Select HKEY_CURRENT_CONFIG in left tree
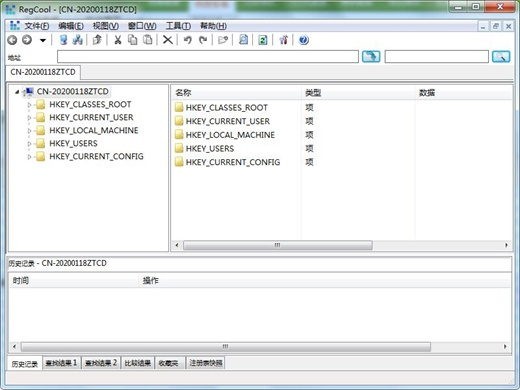Viewport: 520px width, 390px height. [x=96, y=156]
